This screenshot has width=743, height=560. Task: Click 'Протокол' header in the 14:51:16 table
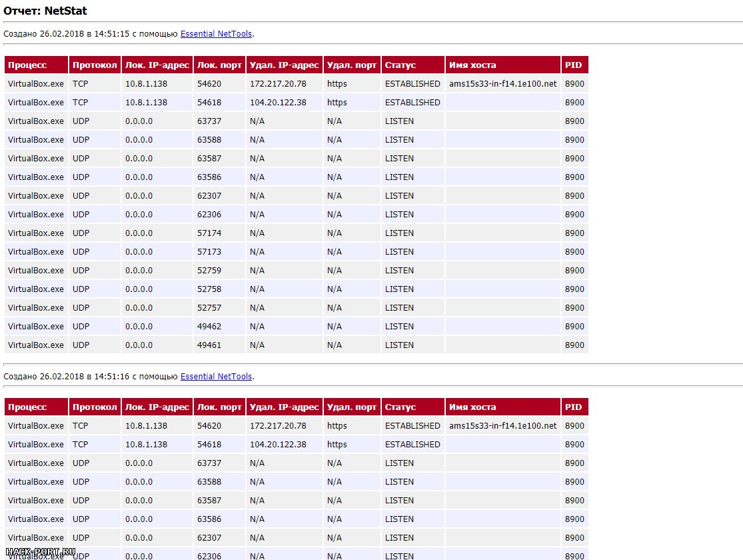pyautogui.click(x=95, y=407)
